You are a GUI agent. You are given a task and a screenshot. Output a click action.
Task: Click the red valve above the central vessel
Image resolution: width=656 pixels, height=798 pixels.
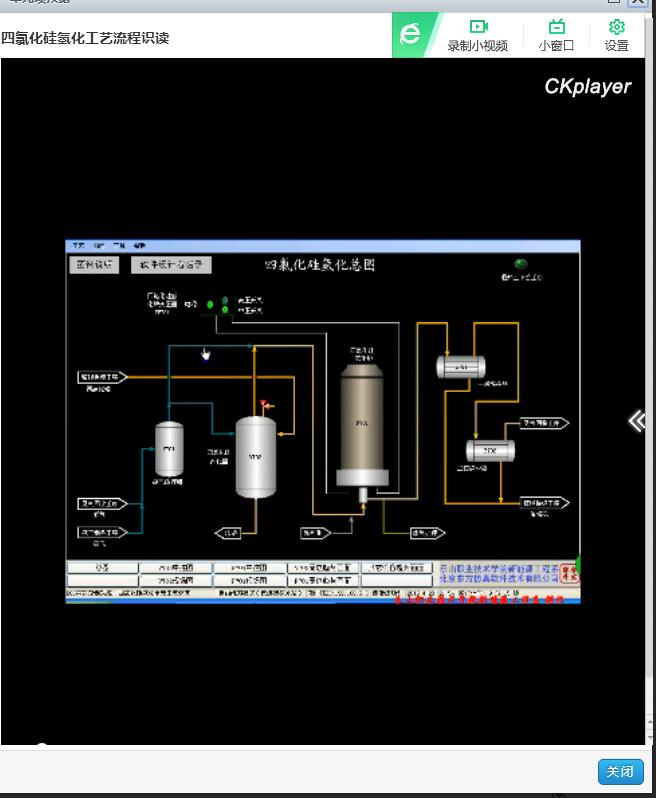pos(266,405)
